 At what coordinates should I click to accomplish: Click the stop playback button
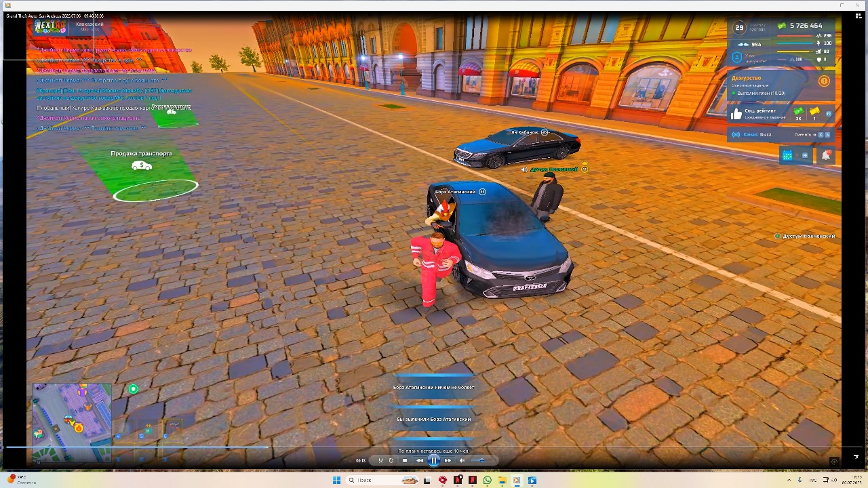click(x=405, y=460)
